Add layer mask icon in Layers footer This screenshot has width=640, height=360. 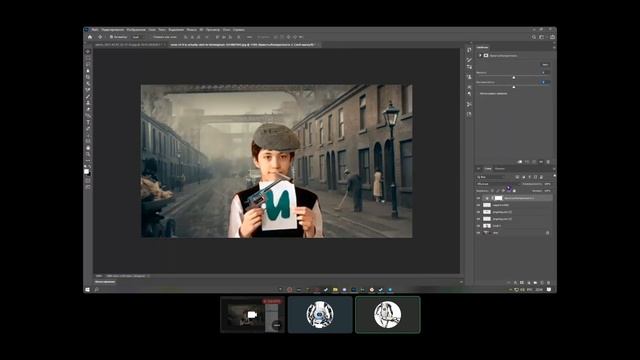(522, 282)
